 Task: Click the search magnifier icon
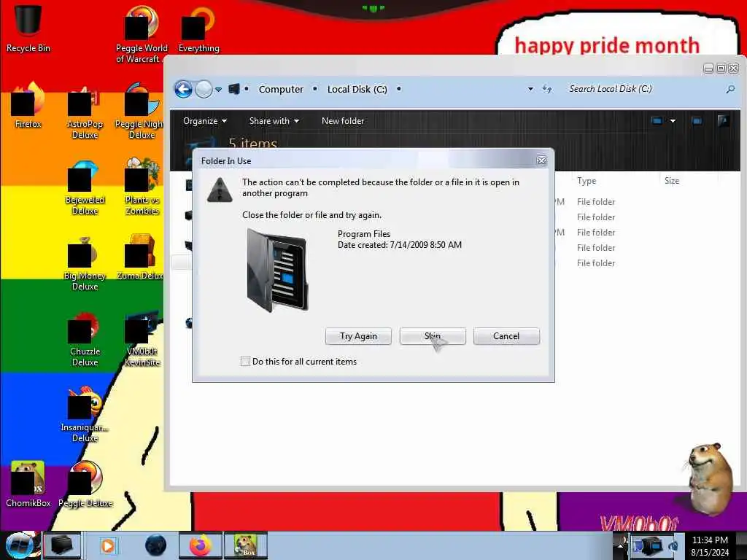(x=729, y=89)
